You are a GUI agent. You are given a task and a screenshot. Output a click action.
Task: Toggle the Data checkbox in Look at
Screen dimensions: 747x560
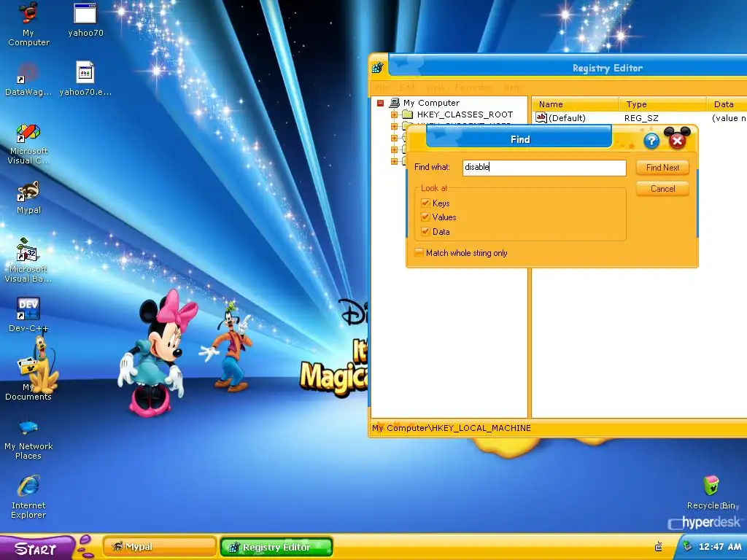click(x=425, y=231)
